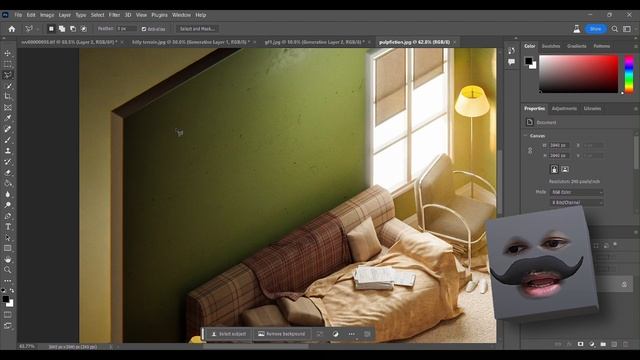The height and width of the screenshot is (360, 640).
Task: Choose Intersect with Selection mode
Action: coord(83,29)
